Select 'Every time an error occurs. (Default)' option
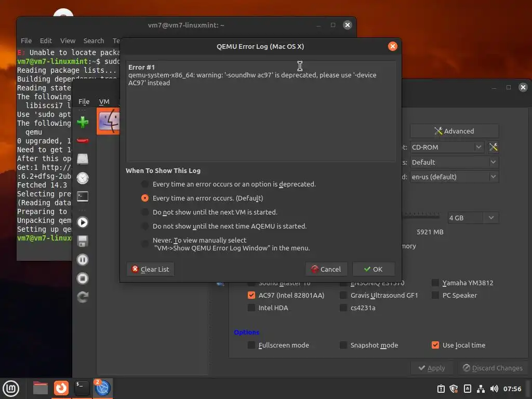 [145, 198]
